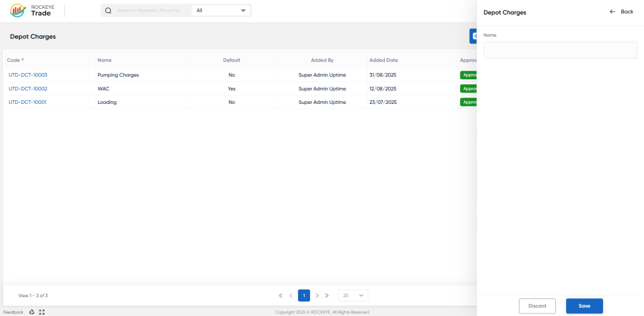The height and width of the screenshot is (316, 644).
Task: Go to first page with double-left arrow
Action: [x=280, y=295]
